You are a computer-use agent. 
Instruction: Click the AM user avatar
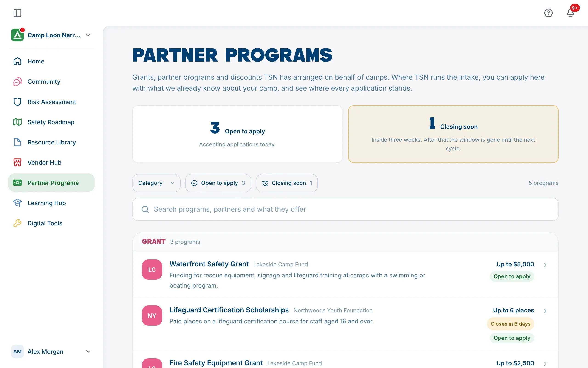pos(17,351)
